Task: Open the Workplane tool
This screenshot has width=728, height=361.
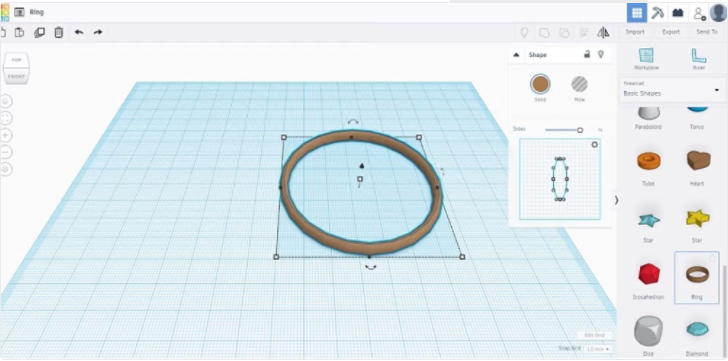Action: click(646, 59)
